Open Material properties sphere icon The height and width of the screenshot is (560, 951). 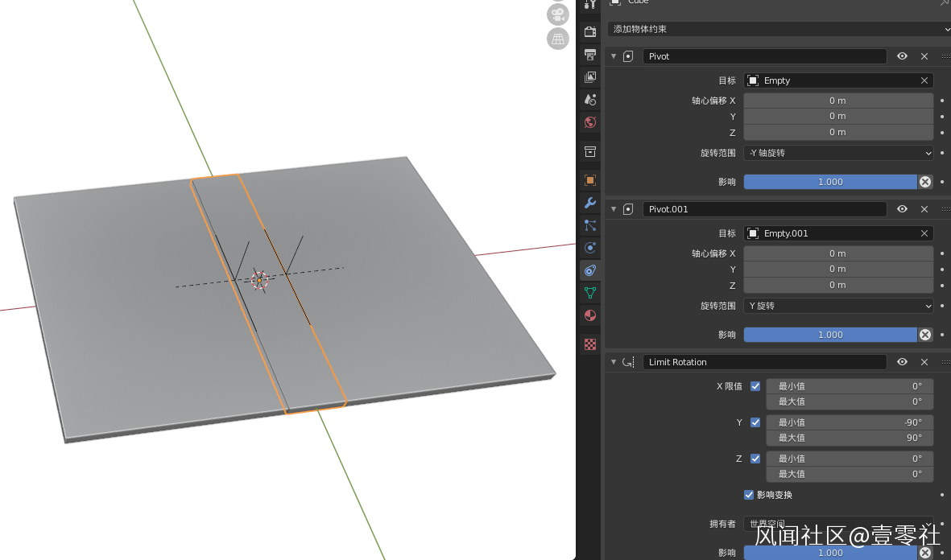pos(590,315)
